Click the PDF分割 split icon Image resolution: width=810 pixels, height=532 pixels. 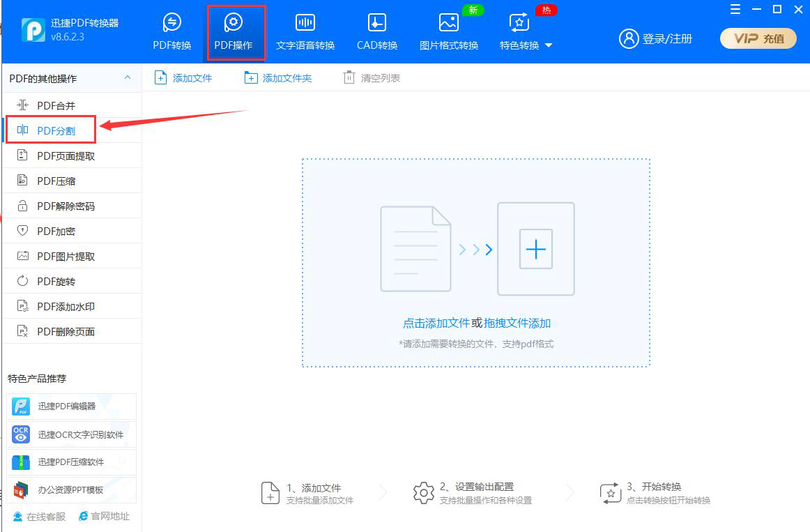point(22,130)
